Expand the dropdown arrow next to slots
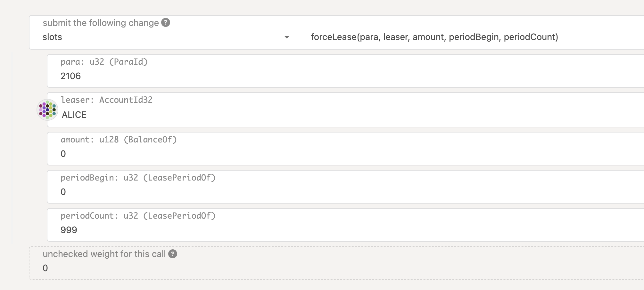The width and height of the screenshot is (644, 290). click(286, 37)
